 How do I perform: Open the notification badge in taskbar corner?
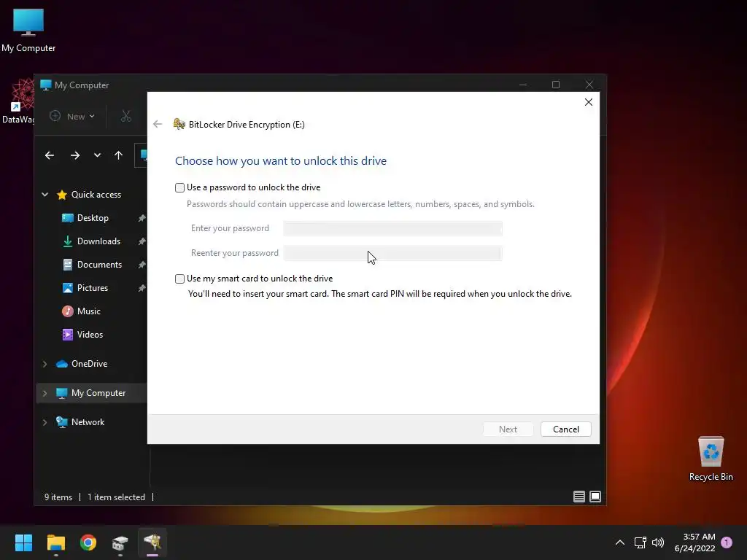pyautogui.click(x=727, y=542)
